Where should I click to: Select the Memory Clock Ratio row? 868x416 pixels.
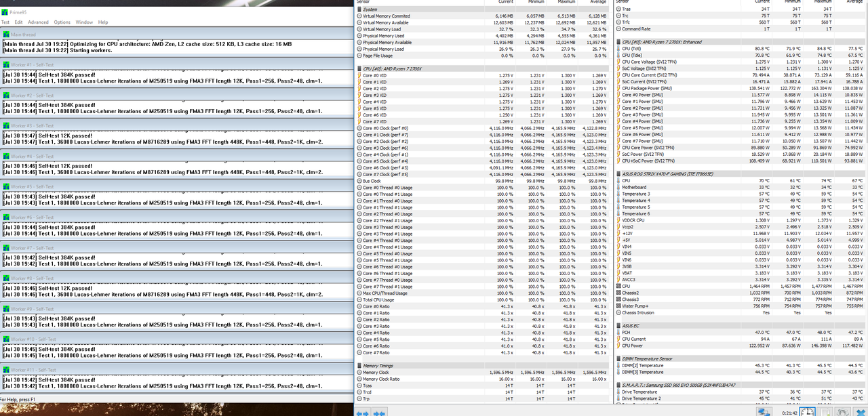(x=482, y=379)
